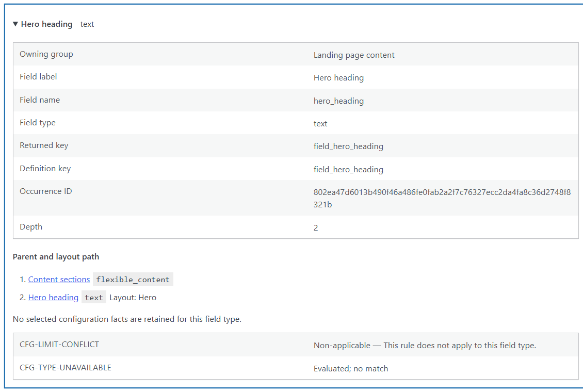583x392 pixels.
Task: Select the occurrence ID hash value
Action: coord(442,199)
